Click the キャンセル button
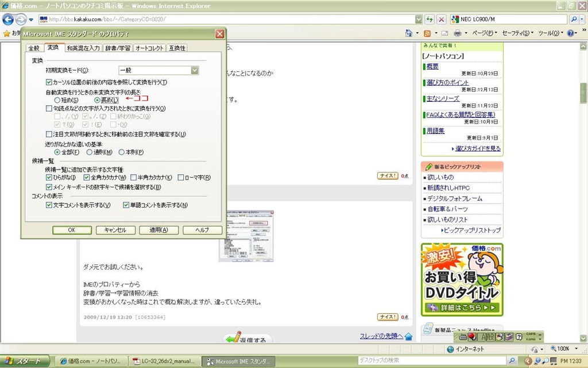The width and height of the screenshot is (588, 368). click(115, 230)
